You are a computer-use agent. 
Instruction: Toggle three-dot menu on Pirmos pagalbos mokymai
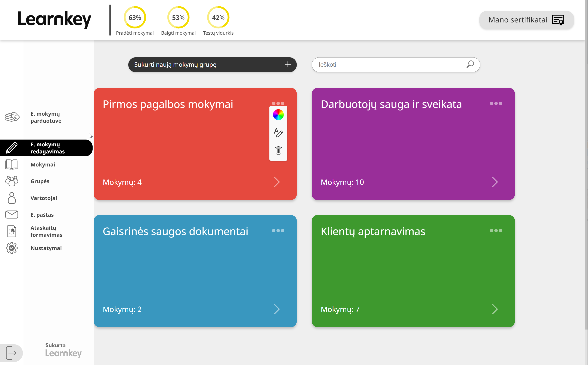click(278, 103)
